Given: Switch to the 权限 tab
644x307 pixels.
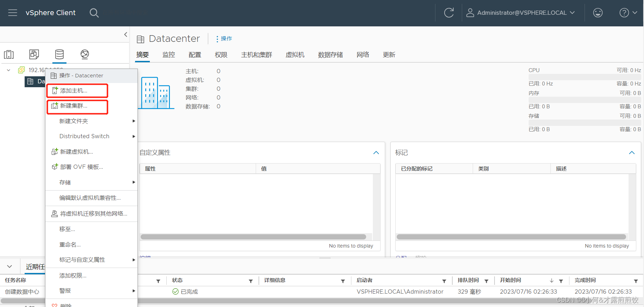Looking at the screenshot, I should [221, 55].
